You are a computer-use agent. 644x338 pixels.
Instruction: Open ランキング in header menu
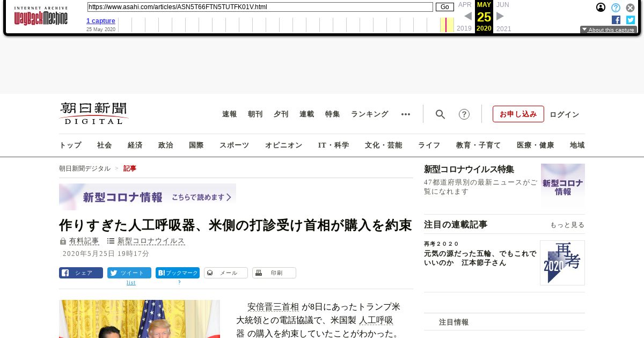(x=370, y=114)
